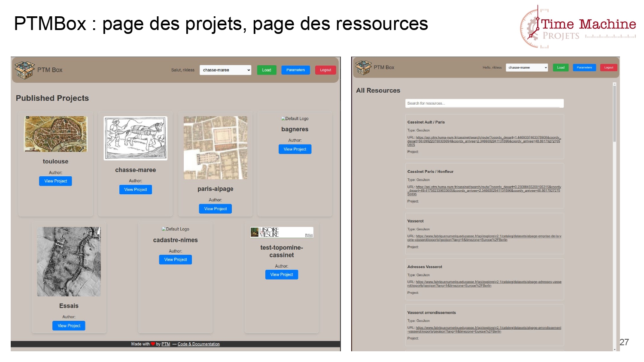Image resolution: width=644 pixels, height=362 pixels.
Task: Click the Time Machine Projets logo
Action: pos(577,27)
